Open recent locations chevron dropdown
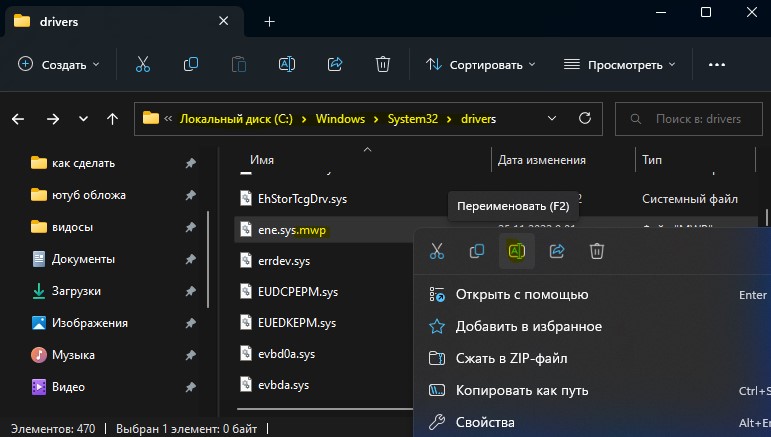The image size is (771, 437). click(84, 119)
